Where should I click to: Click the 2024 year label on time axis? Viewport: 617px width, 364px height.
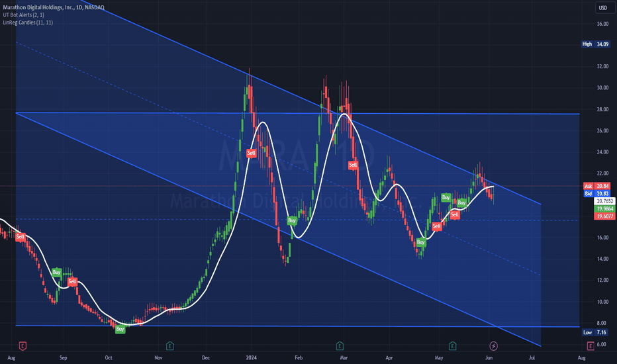point(251,357)
